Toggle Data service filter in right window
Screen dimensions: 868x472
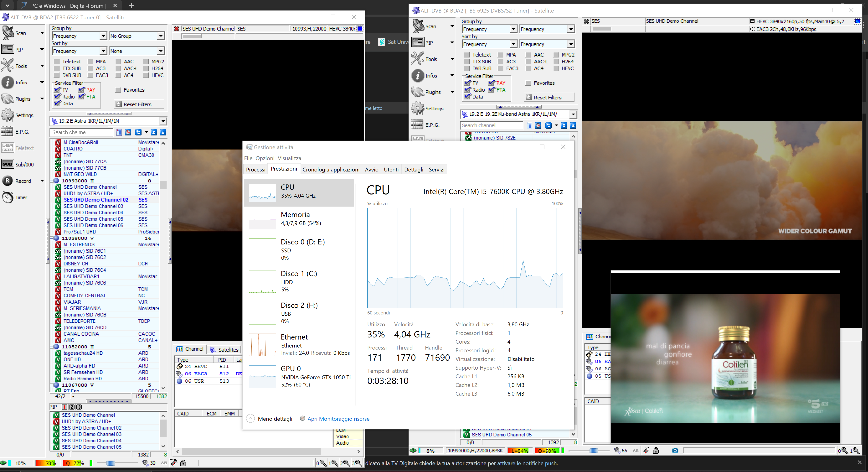467,96
